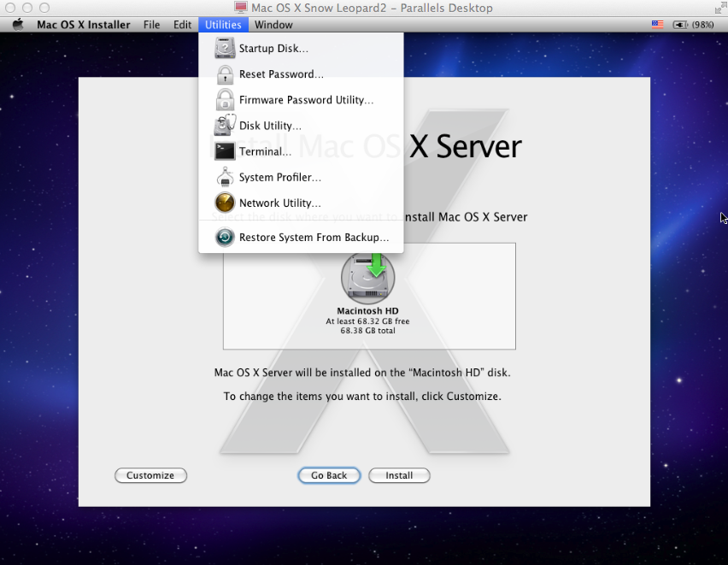Choose Network Utility… menu entry
The image size is (728, 565).
(x=301, y=203)
